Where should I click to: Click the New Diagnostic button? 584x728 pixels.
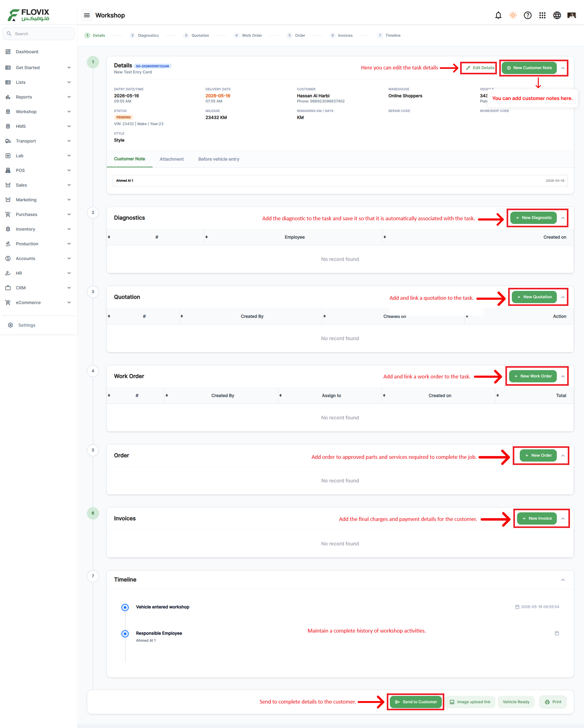coord(533,218)
